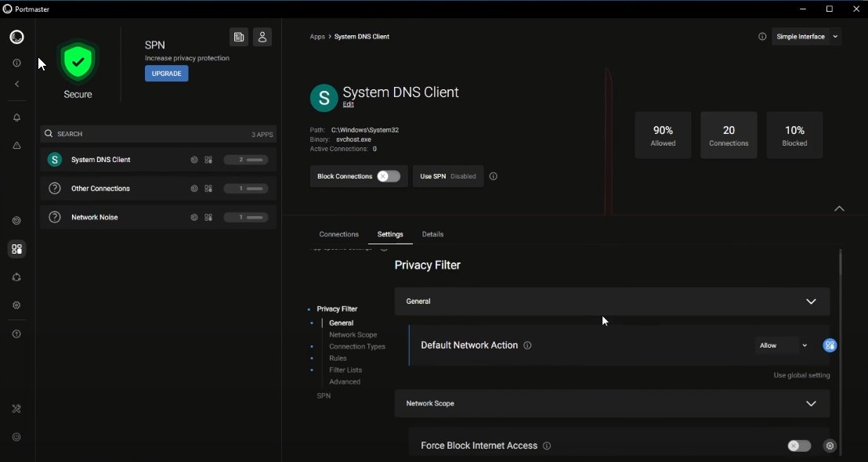
Task: Click grid icon in System DNS Client row
Action: tap(208, 160)
